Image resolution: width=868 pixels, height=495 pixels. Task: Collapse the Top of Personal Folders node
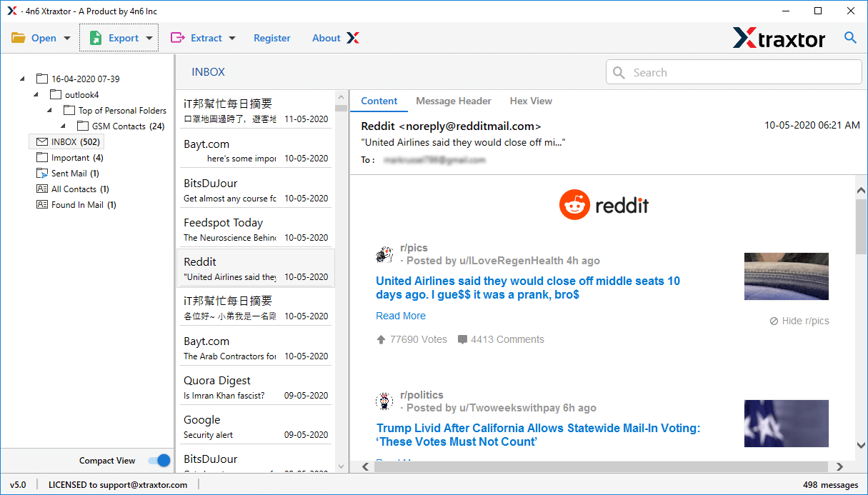tap(49, 111)
